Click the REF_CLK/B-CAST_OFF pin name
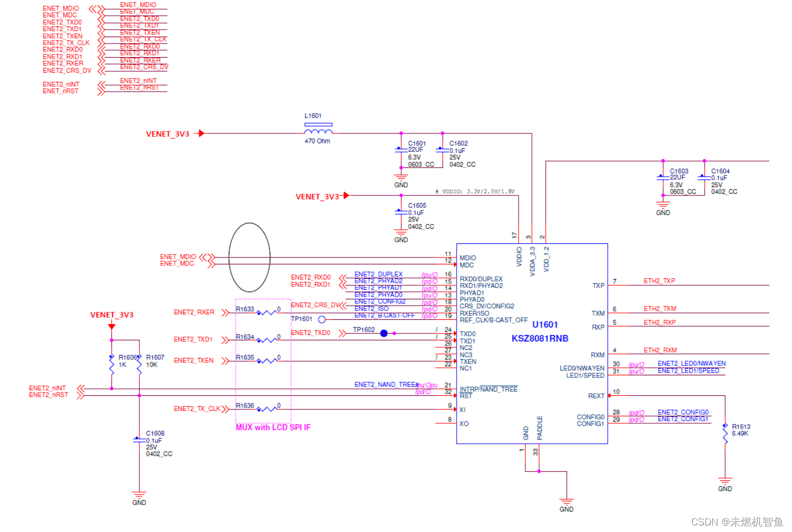 [494, 320]
